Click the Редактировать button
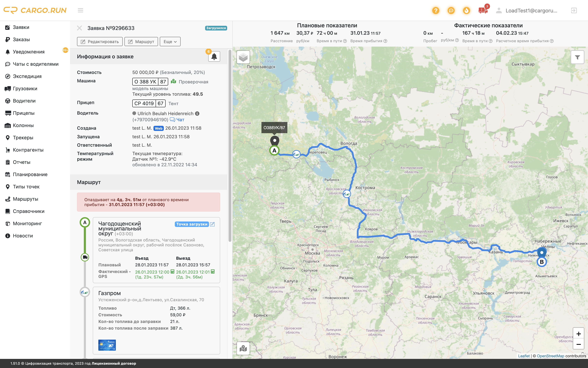Screen dimensions: 588x368 (100, 42)
